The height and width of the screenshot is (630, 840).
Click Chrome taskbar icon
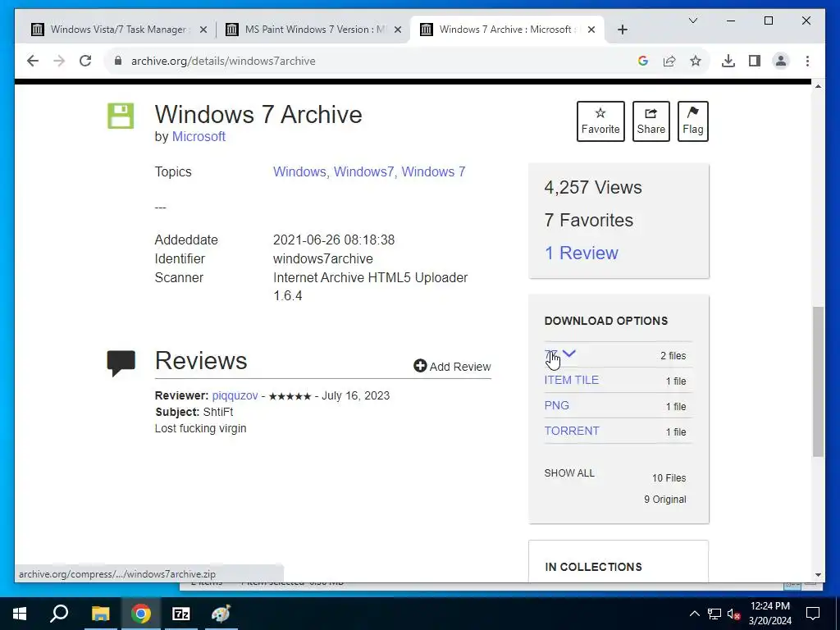click(141, 614)
